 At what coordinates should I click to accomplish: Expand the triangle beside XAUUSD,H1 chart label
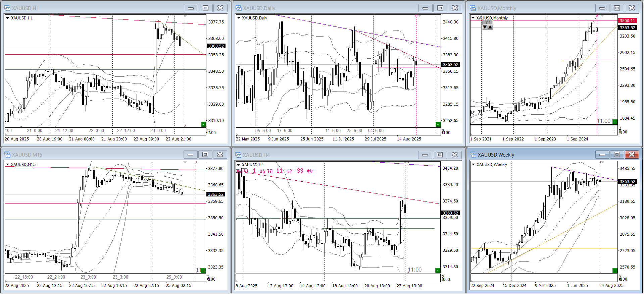pyautogui.click(x=7, y=18)
